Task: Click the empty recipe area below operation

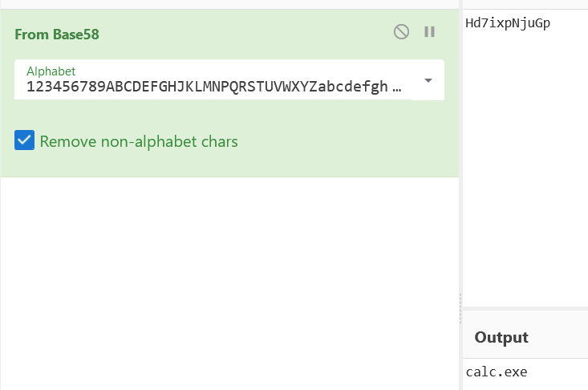Action: click(229, 283)
